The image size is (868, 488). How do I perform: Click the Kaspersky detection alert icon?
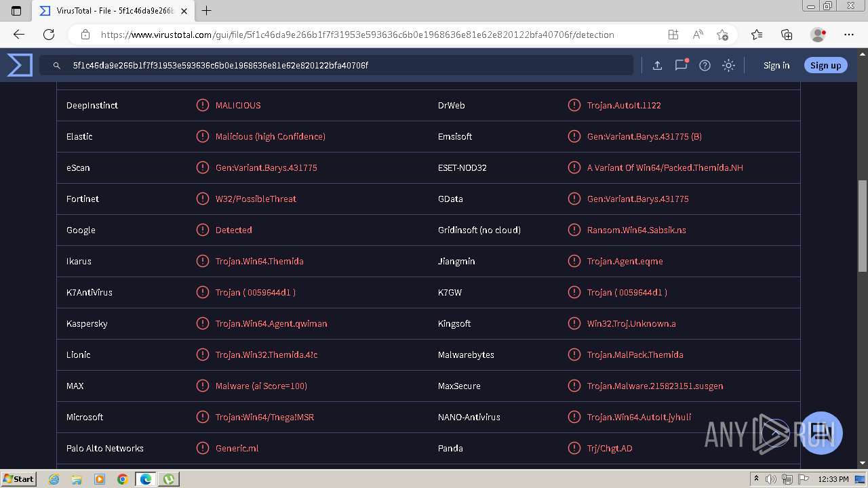click(x=202, y=323)
